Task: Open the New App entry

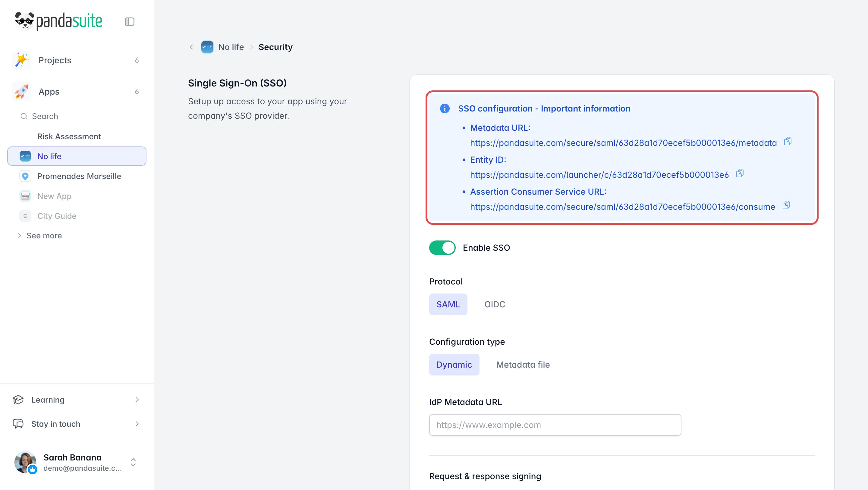Action: pyautogui.click(x=77, y=196)
